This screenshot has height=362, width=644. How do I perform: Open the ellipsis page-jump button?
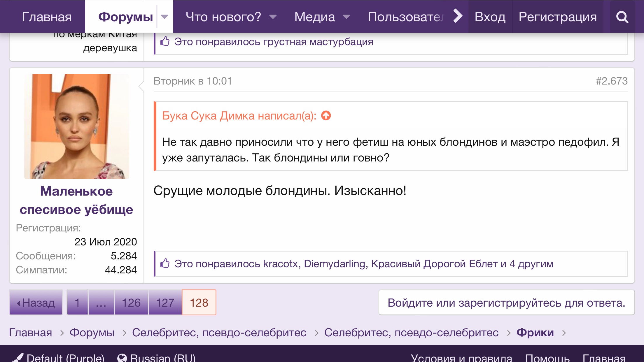(x=101, y=303)
